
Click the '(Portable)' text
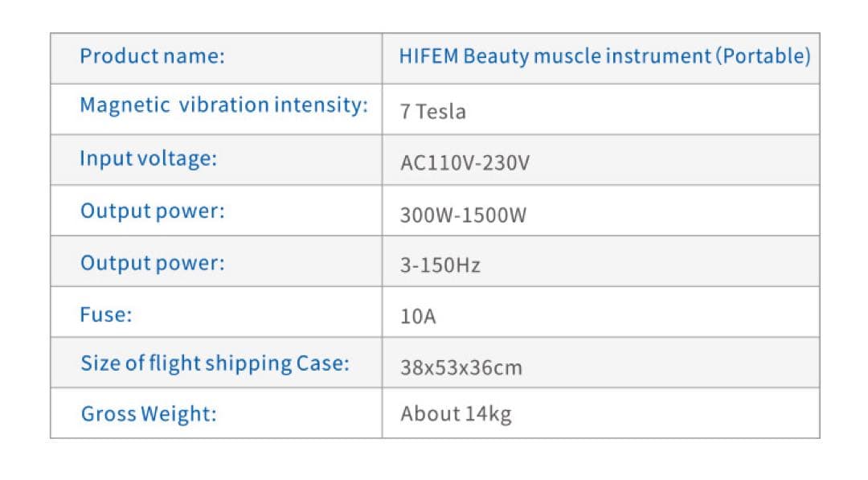click(764, 56)
